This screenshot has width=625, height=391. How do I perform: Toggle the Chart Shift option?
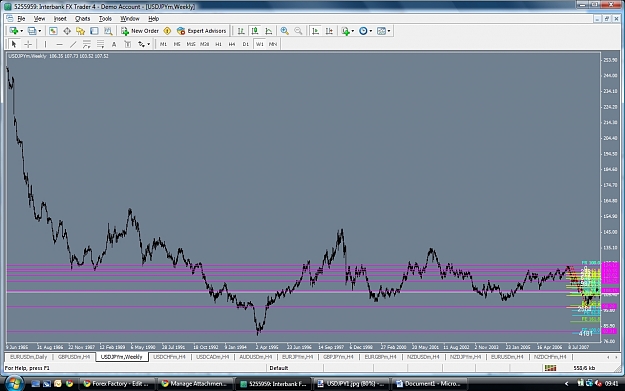pyautogui.click(x=329, y=31)
